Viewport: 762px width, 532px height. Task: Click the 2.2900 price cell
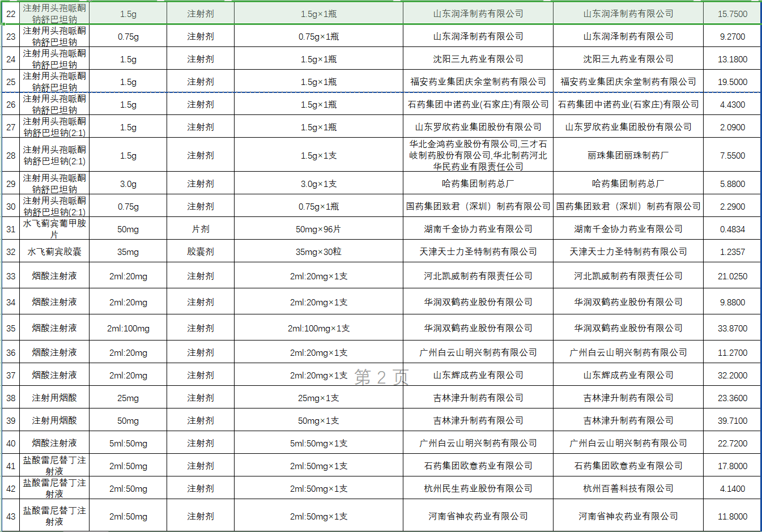click(x=732, y=206)
